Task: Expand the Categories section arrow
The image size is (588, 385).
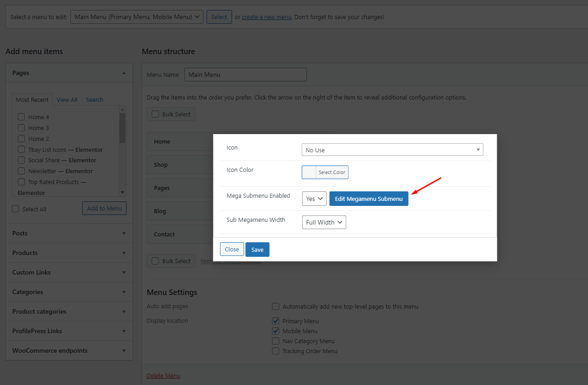Action: (124, 292)
